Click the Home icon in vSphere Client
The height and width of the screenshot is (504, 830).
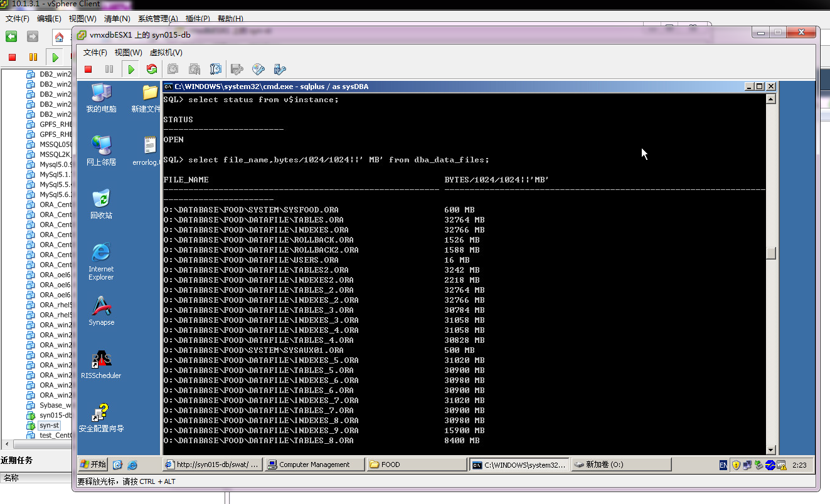[59, 38]
